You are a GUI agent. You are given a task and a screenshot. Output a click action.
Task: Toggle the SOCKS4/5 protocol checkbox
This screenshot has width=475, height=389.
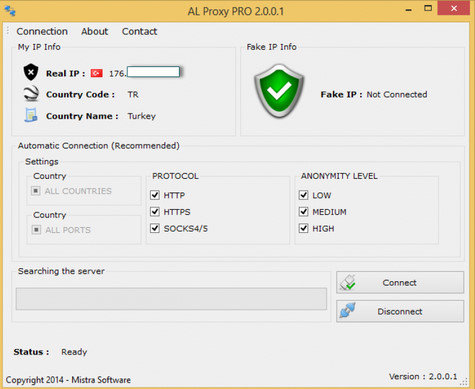tap(155, 228)
